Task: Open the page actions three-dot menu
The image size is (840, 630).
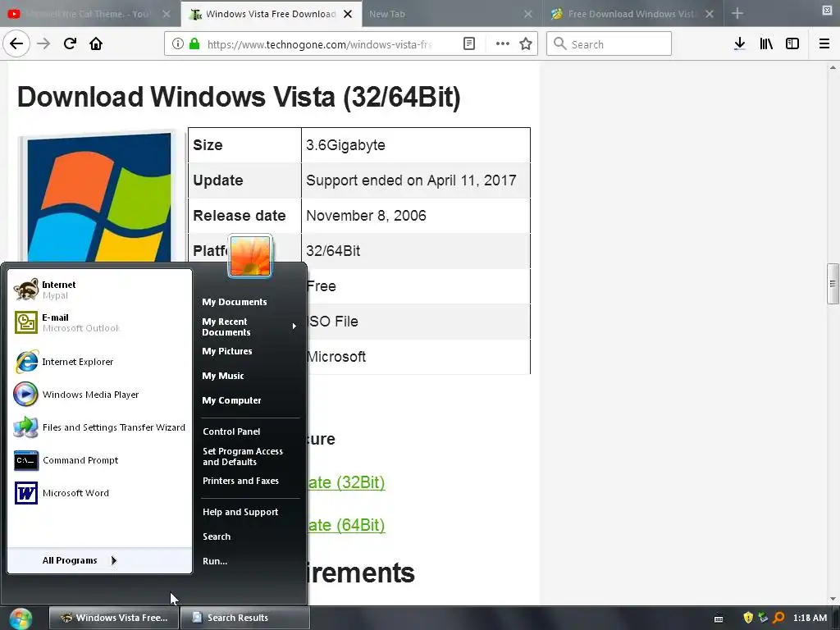Action: pyautogui.click(x=503, y=44)
